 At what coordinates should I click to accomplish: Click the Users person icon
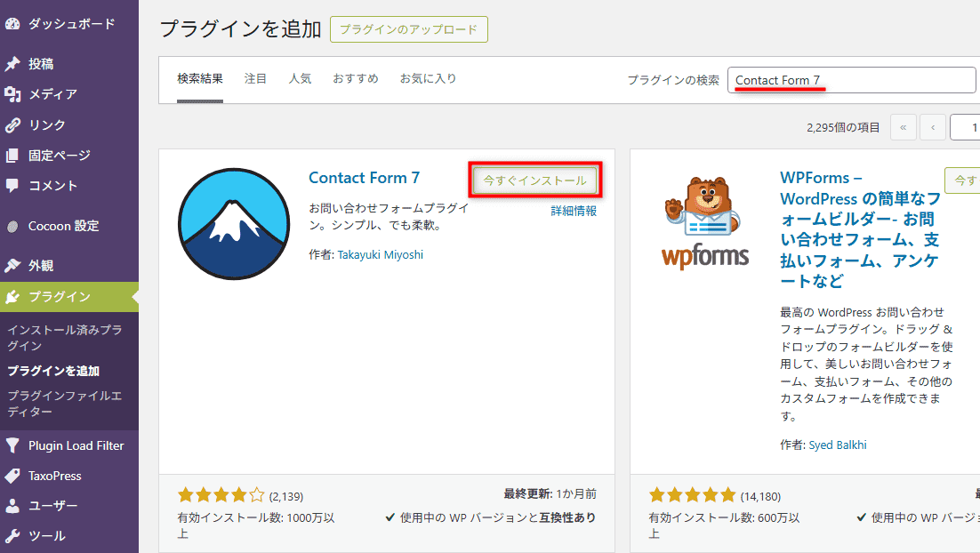click(12, 506)
